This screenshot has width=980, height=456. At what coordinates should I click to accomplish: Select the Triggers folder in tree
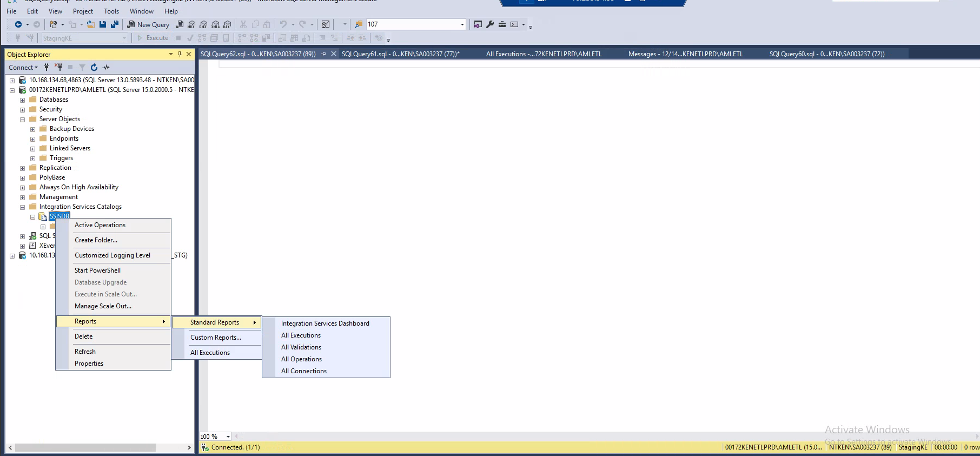61,158
